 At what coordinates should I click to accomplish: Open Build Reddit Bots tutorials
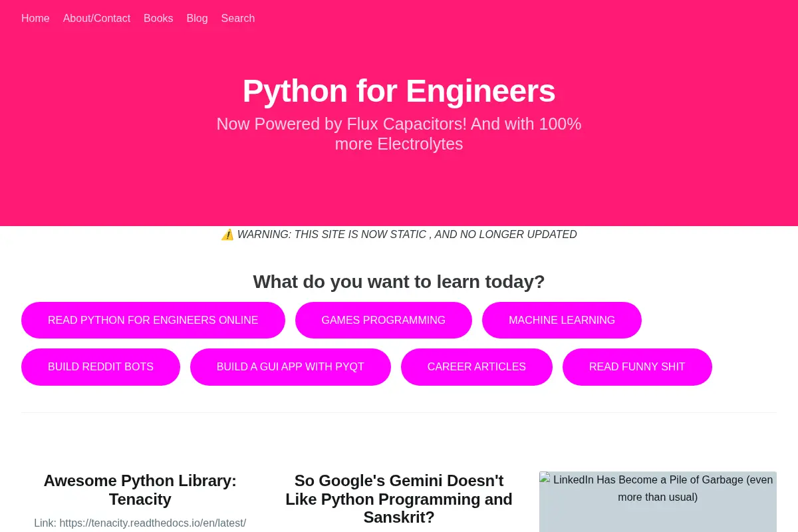pos(100,367)
